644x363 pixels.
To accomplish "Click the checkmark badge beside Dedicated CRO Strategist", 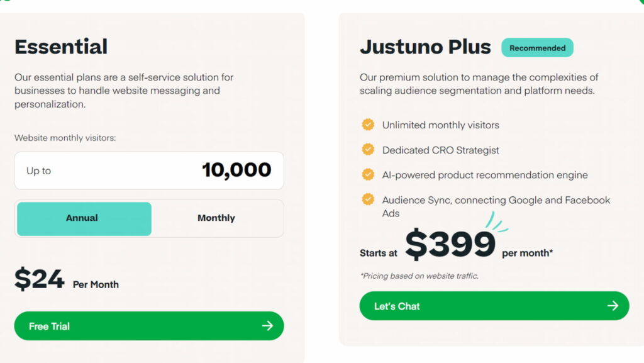I will (x=368, y=150).
